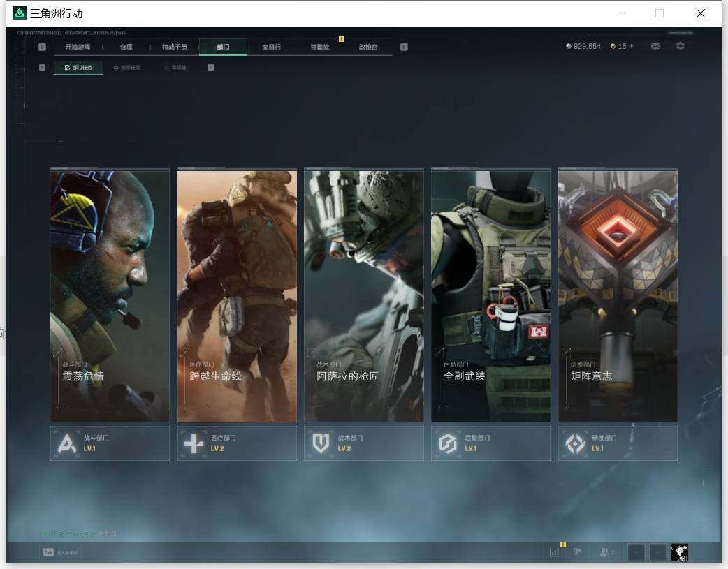
Task: Open the 震荡危情 mission card
Action: pos(110,295)
